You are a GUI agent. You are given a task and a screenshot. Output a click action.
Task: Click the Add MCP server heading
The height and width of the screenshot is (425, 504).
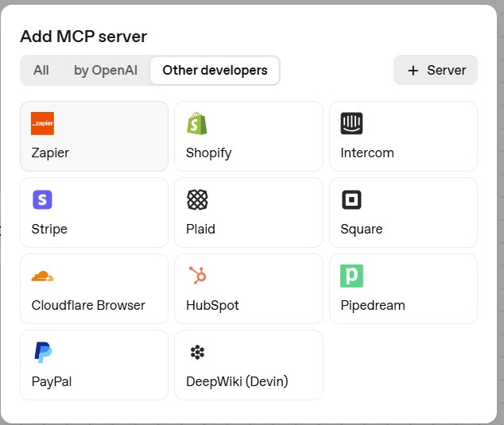[83, 37]
